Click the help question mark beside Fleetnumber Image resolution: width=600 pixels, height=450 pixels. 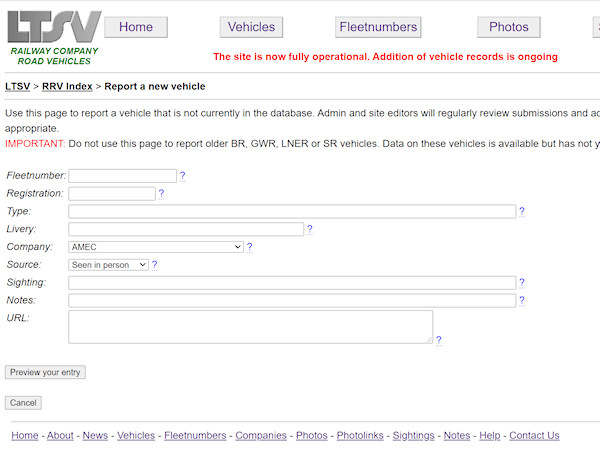pos(182,176)
